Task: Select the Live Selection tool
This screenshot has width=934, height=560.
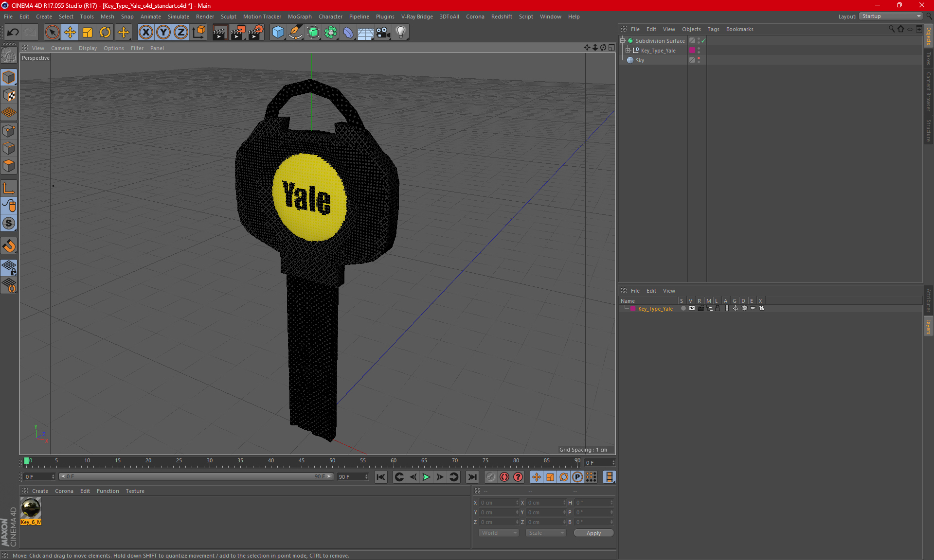Action: pos(52,32)
